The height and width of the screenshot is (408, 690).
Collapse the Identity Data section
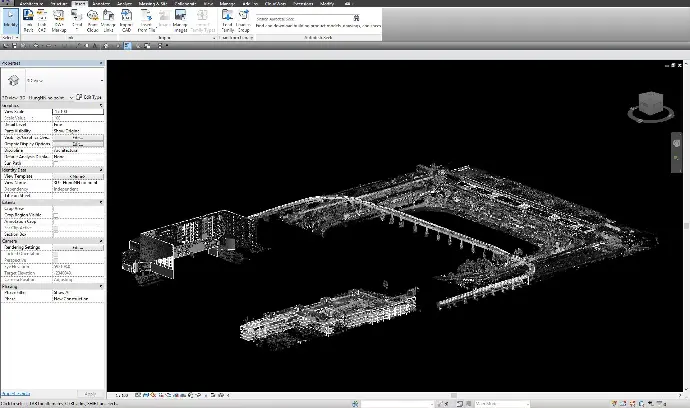(101, 170)
